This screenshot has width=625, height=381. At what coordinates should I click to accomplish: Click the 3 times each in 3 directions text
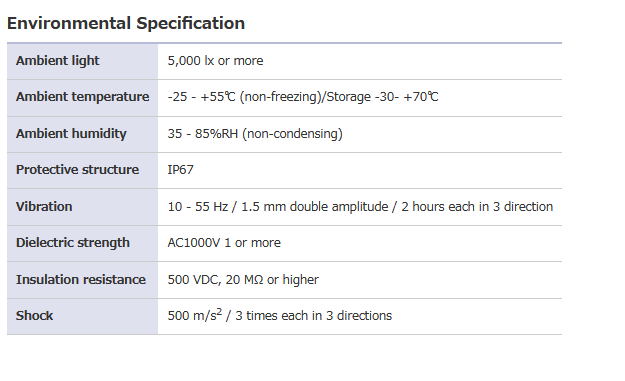coord(314,316)
